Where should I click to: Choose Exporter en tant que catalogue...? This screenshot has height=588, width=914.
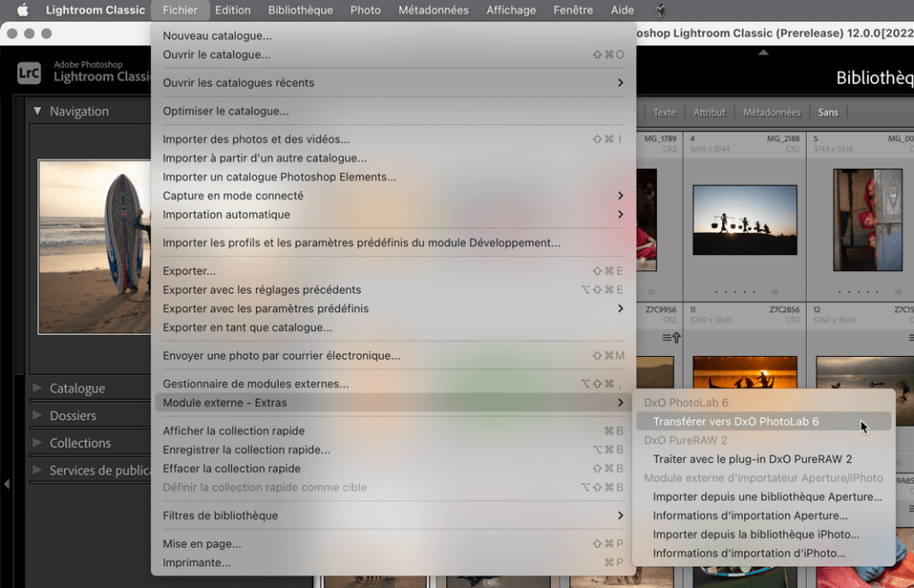[x=393, y=327]
